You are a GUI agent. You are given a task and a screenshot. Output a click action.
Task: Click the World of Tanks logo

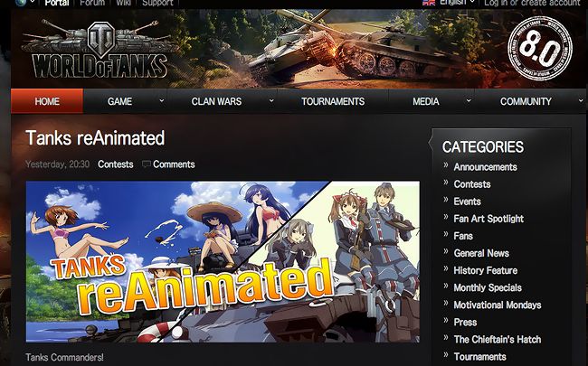point(99,49)
